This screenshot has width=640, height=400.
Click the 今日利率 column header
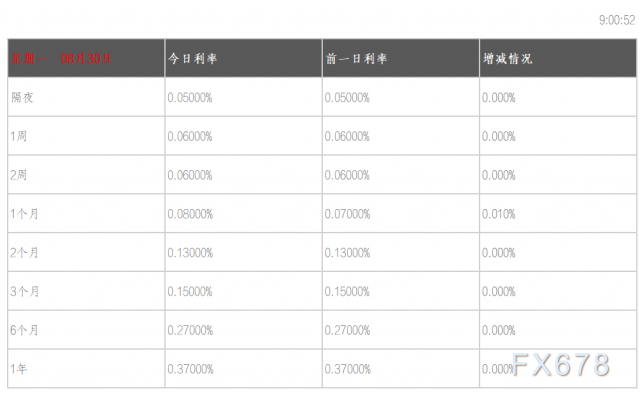[x=192, y=59]
